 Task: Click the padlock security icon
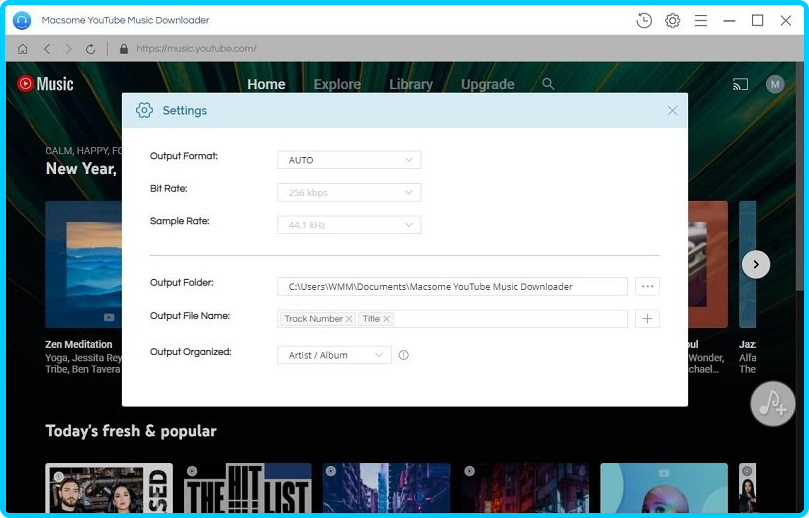tap(124, 48)
